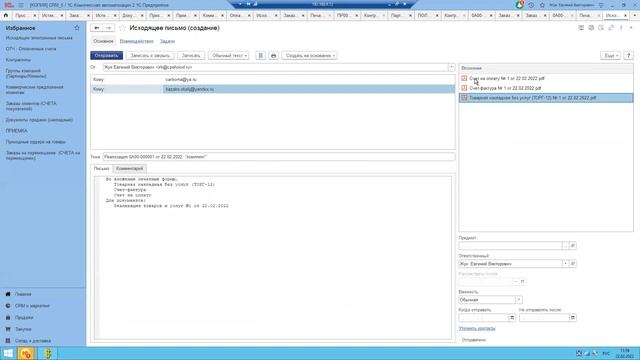Click the Предмет input field

[510, 246]
